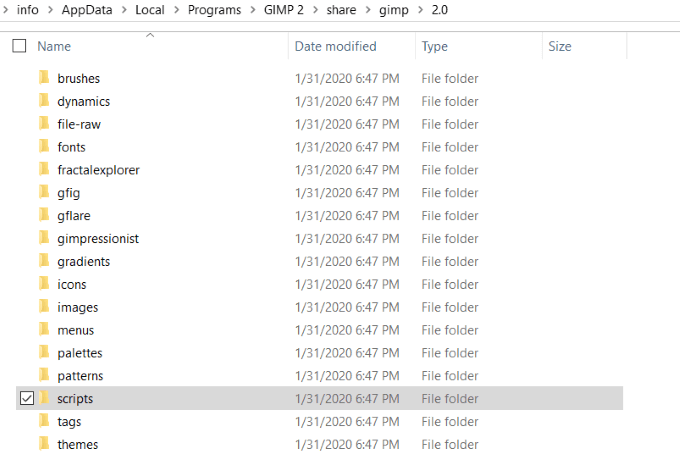Click the Size column header

(x=560, y=46)
